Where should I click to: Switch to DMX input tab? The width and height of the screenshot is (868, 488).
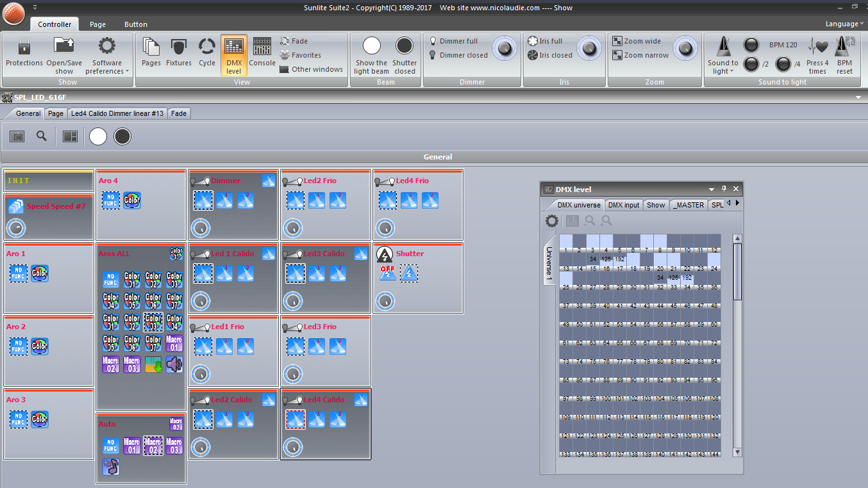tap(624, 205)
